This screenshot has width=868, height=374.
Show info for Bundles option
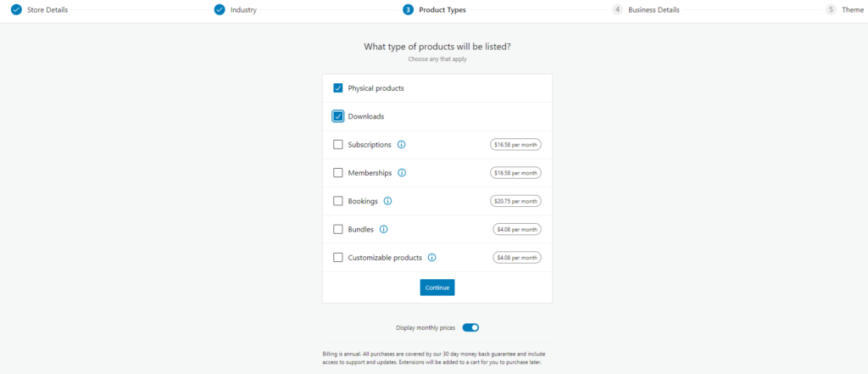(x=384, y=229)
